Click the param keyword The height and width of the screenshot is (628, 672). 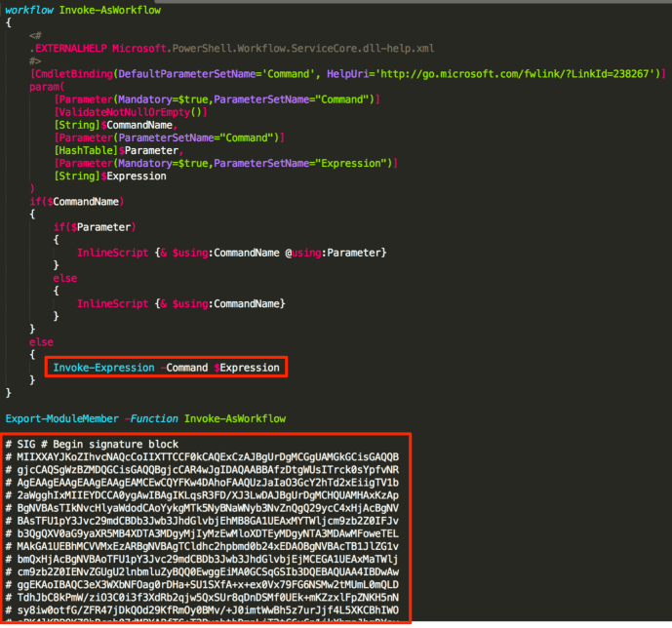tap(46, 86)
